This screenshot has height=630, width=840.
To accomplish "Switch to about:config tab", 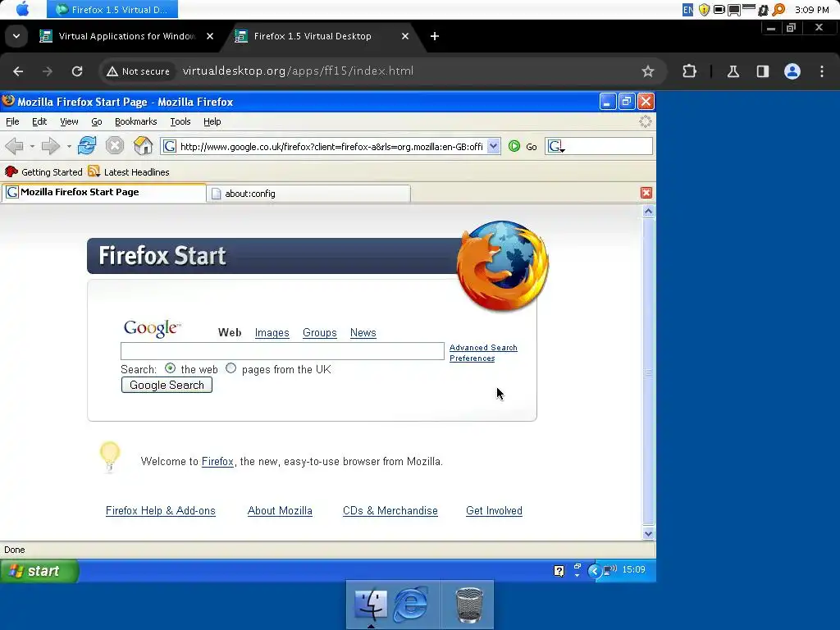I will click(308, 194).
